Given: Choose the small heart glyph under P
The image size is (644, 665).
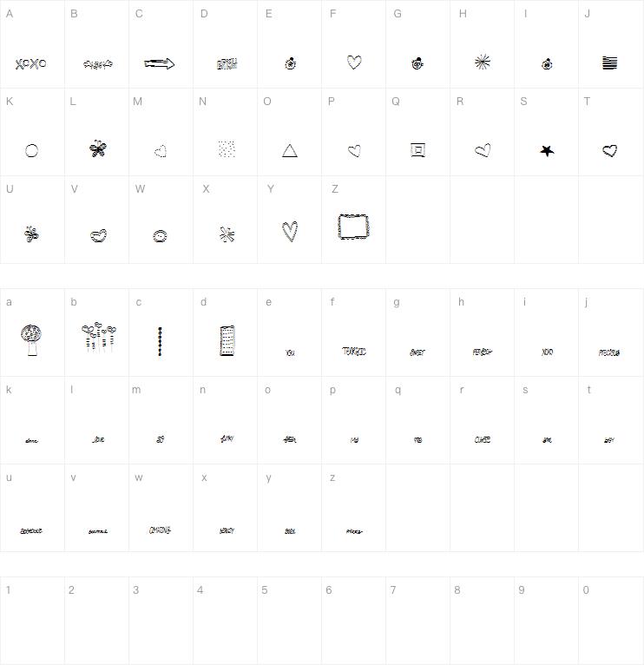Looking at the screenshot, I should pos(354,151).
